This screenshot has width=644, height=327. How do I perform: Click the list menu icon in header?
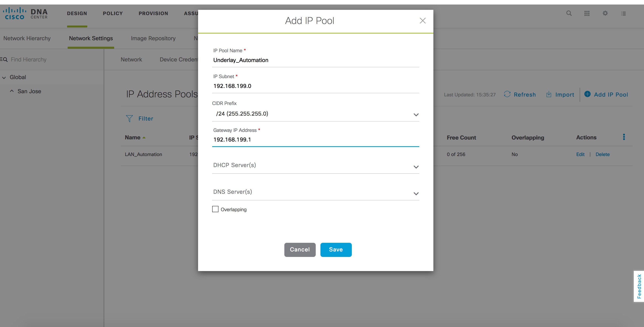click(x=623, y=14)
